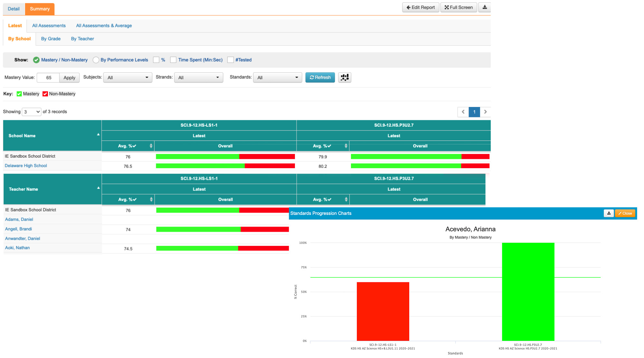Image resolution: width=644 pixels, height=358 pixels.
Task: Click the Edit Report button
Action: (421, 7)
